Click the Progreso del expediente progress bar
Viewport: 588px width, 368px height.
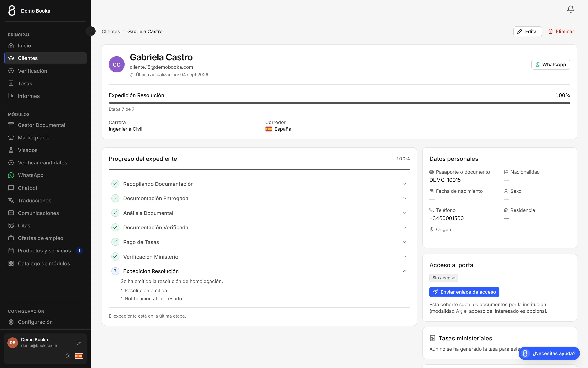[x=259, y=169]
